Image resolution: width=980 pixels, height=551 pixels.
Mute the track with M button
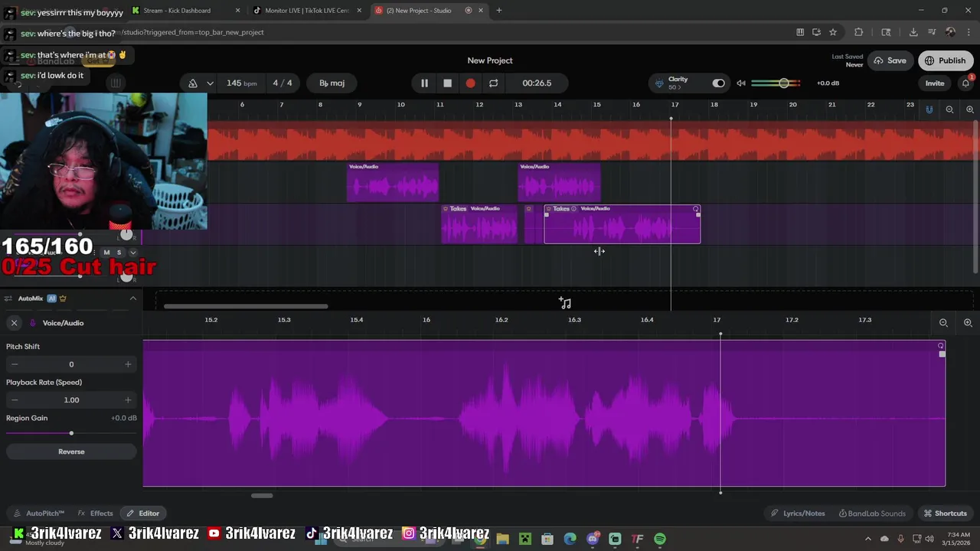tap(106, 253)
